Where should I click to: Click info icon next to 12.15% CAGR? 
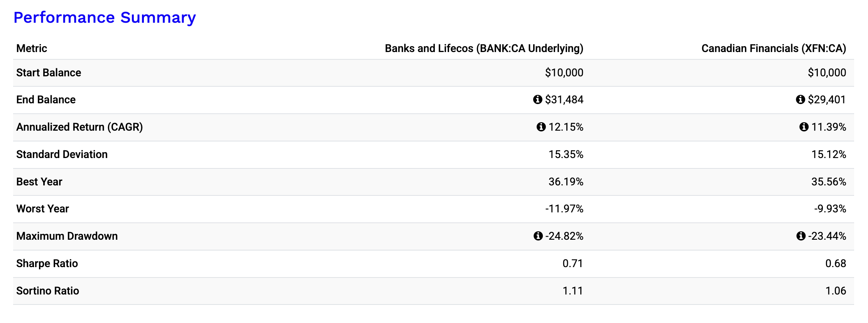point(541,127)
